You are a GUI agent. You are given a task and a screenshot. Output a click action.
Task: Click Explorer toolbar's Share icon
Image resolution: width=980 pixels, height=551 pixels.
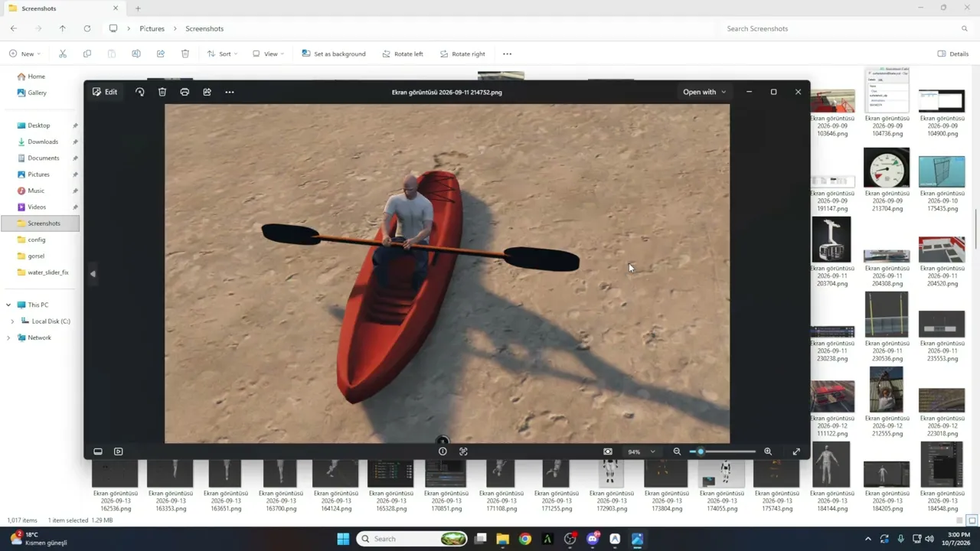(161, 54)
